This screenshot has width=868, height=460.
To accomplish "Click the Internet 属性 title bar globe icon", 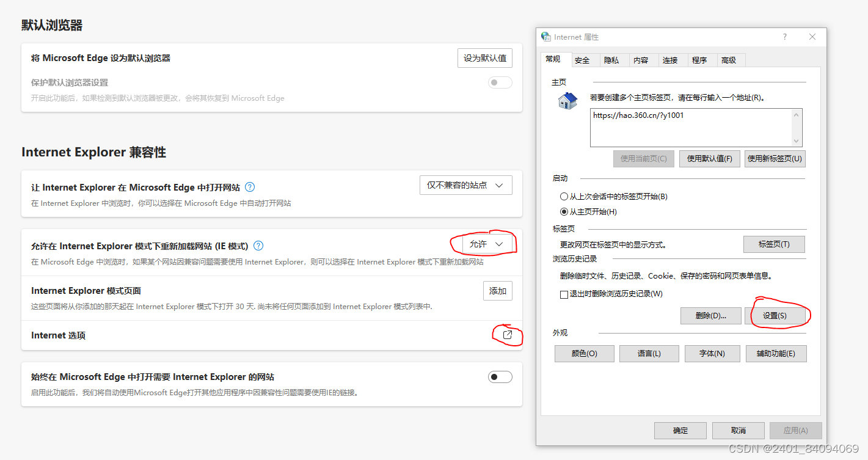I will click(545, 37).
